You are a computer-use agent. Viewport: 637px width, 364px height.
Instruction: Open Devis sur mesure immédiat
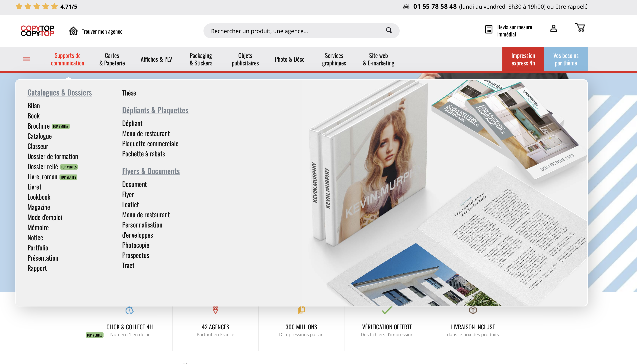(515, 31)
